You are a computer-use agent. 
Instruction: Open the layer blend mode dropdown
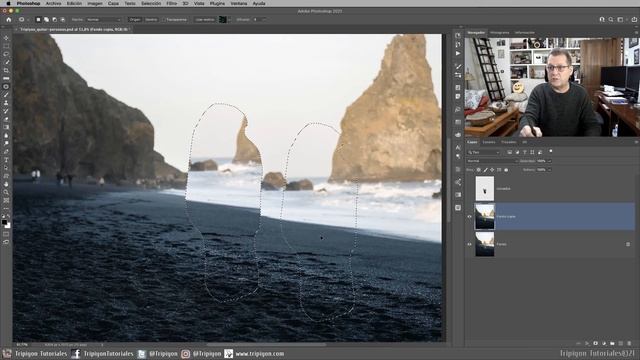pos(491,161)
